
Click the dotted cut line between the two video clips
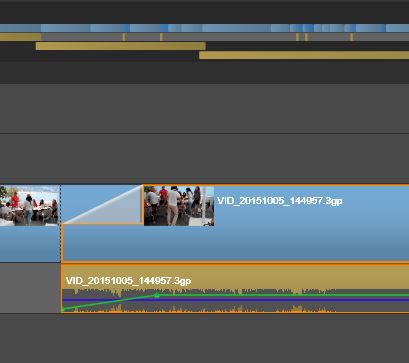[60, 223]
